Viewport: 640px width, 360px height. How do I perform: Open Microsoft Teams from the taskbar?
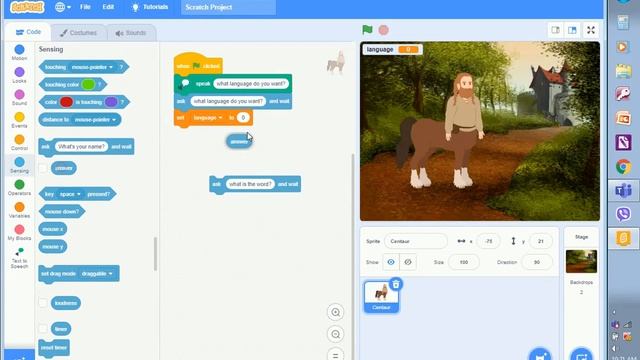(x=623, y=191)
